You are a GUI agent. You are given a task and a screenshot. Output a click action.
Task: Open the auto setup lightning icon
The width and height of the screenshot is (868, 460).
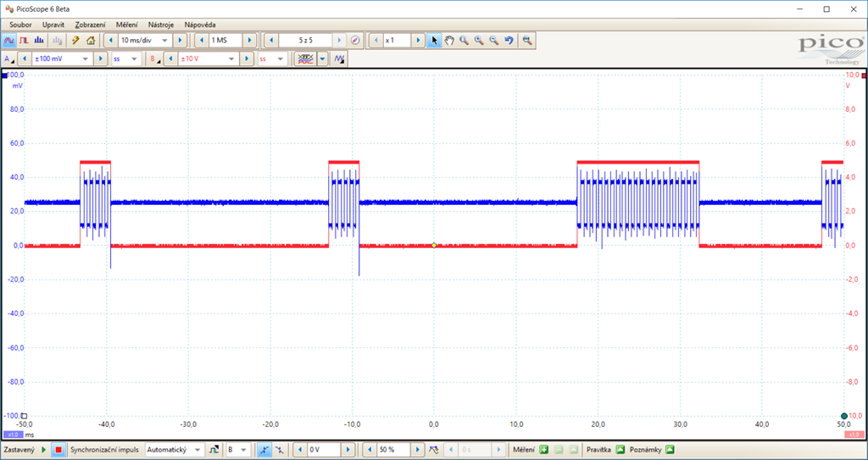tap(75, 40)
